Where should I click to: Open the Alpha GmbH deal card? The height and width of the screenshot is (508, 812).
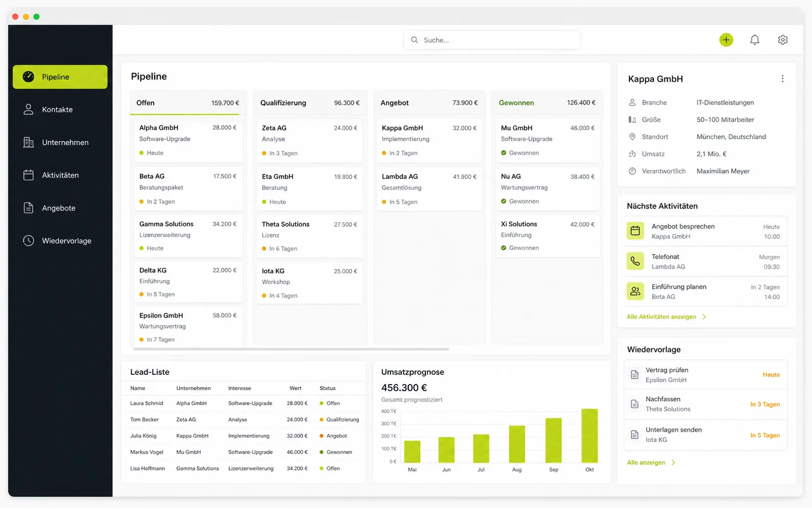[188, 140]
